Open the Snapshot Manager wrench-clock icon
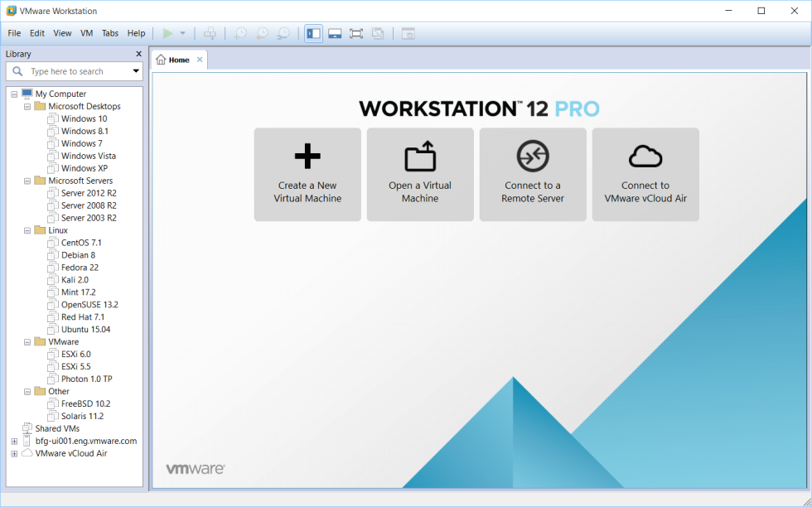Screen dimensions: 812x507 tap(283, 34)
